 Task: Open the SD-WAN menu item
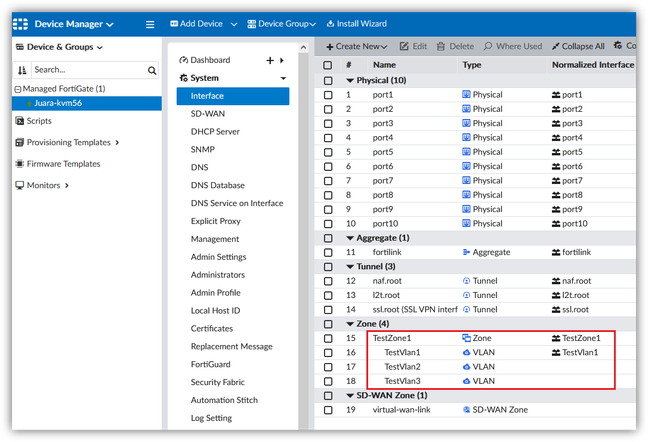(x=210, y=114)
